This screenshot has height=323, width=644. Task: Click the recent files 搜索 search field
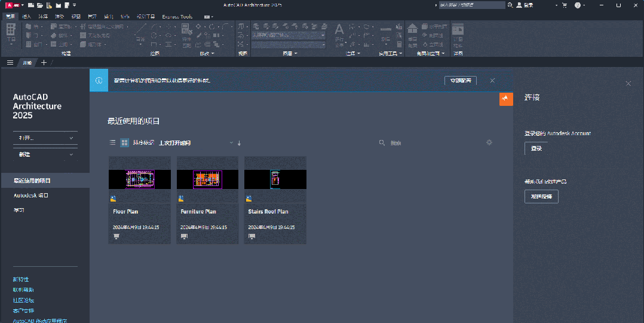[427, 143]
